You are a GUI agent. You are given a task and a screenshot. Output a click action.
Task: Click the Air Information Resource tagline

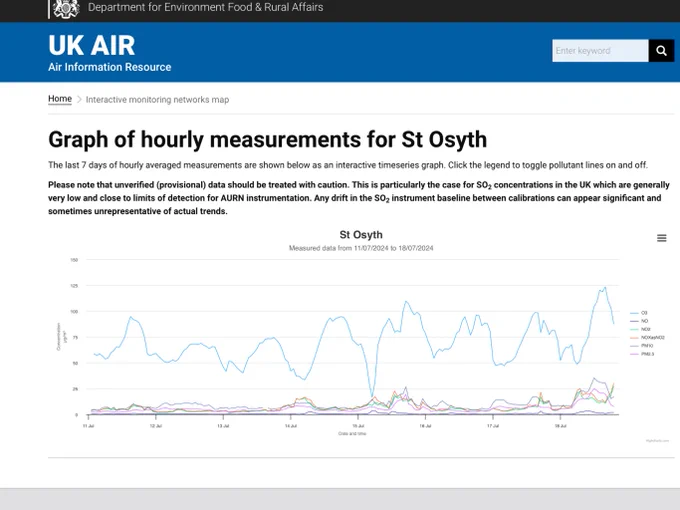coord(110,67)
